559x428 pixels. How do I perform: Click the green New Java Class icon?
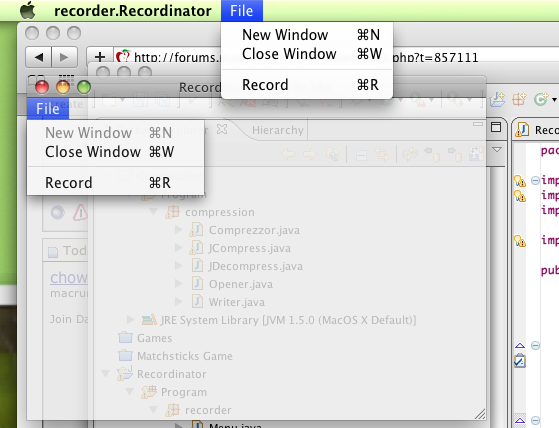coord(541,99)
